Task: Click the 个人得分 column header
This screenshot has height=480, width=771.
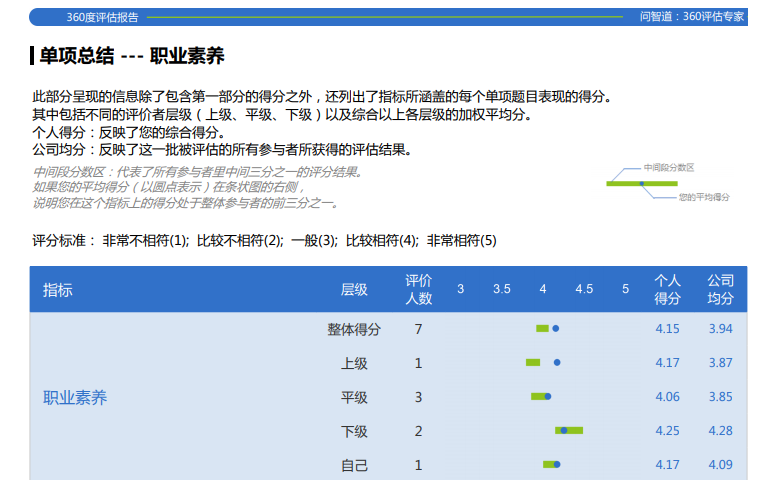Action: pyautogui.click(x=667, y=290)
